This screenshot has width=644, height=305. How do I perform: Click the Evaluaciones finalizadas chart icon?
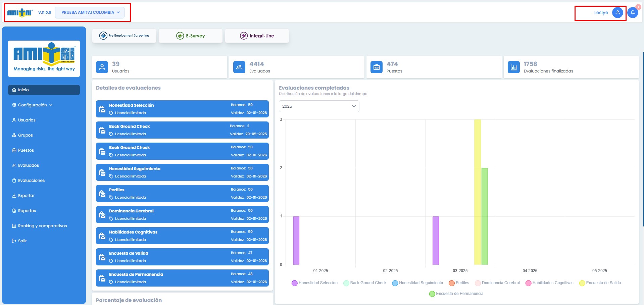[x=514, y=67]
